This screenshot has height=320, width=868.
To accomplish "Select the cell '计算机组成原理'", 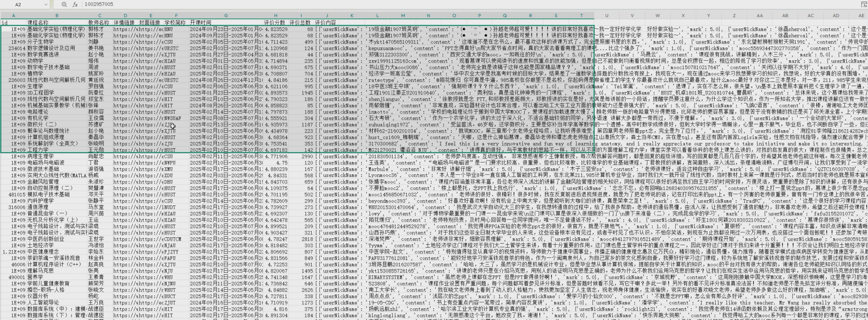I will [57, 137].
